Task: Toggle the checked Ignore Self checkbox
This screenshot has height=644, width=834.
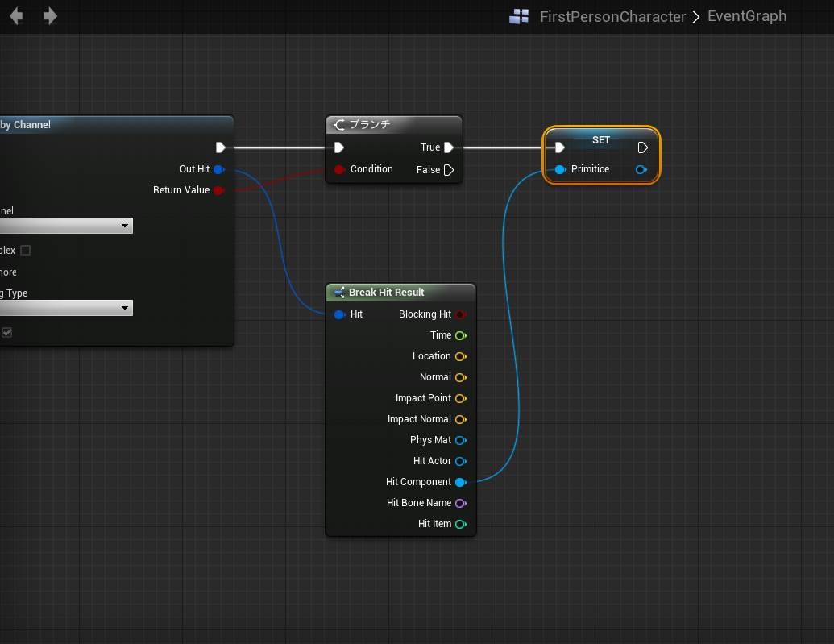Action: pyautogui.click(x=7, y=333)
